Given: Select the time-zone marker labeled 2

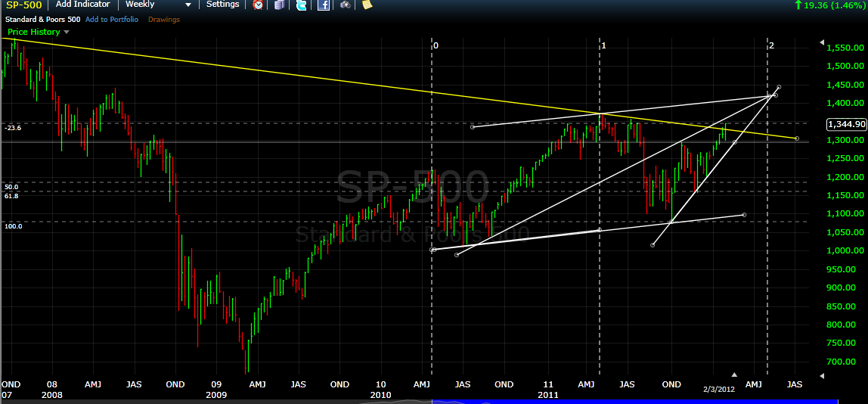Looking at the screenshot, I should (771, 45).
